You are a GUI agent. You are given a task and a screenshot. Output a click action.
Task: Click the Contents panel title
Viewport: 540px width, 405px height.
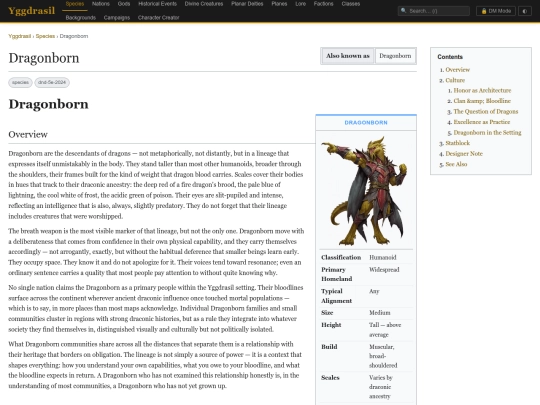tap(450, 57)
